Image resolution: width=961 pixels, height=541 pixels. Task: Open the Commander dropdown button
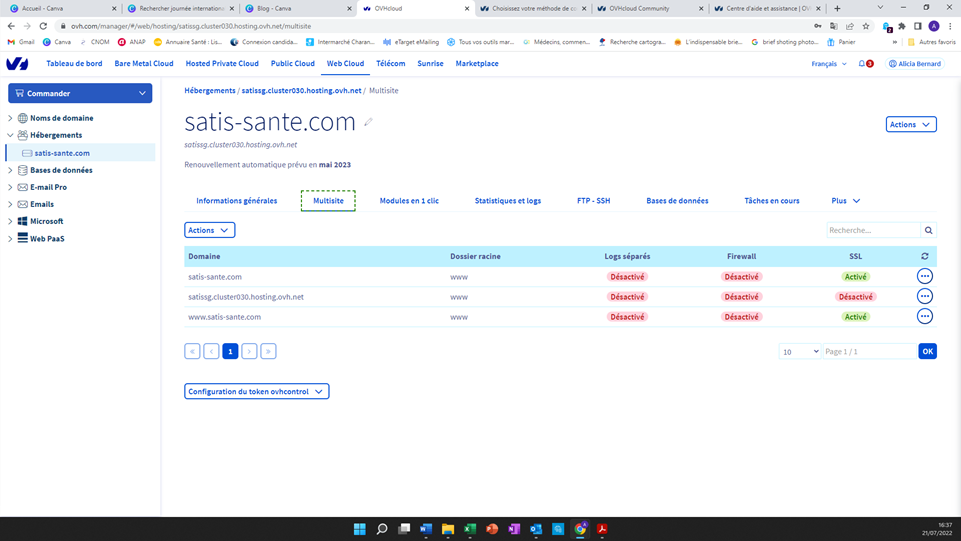tap(80, 93)
